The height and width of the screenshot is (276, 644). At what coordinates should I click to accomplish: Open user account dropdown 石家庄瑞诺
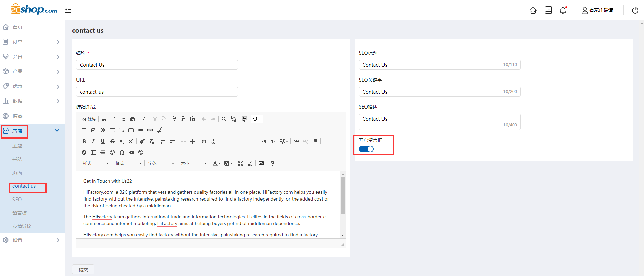point(599,10)
